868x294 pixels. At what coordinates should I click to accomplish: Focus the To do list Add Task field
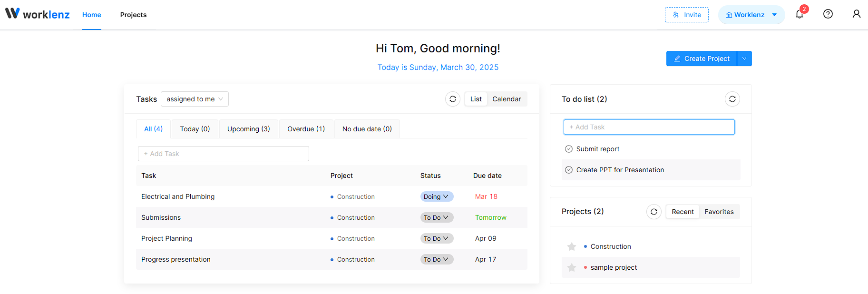coord(649,127)
